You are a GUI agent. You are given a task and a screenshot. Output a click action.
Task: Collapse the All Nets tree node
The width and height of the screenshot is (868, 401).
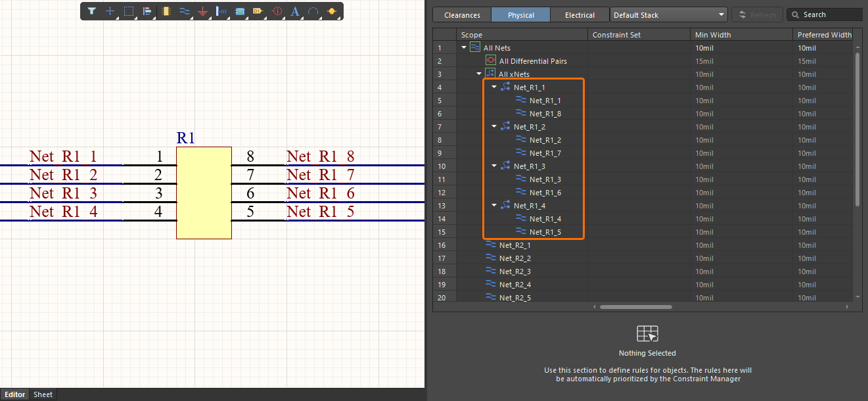(465, 48)
